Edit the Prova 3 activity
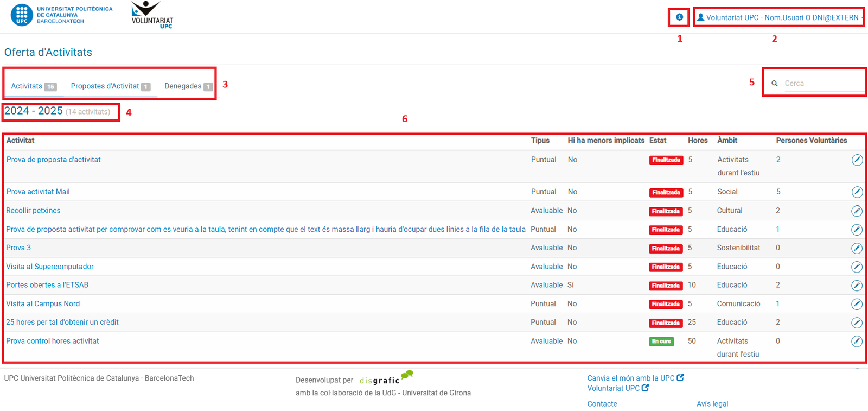The height and width of the screenshot is (411, 868). [x=857, y=248]
